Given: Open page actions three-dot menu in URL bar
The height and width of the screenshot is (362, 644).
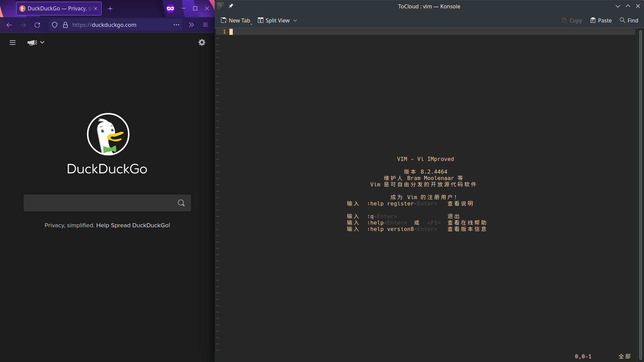Looking at the screenshot, I should point(176,25).
